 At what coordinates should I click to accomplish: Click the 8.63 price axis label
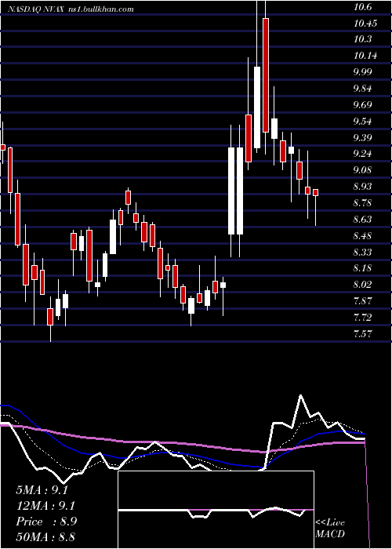coord(363,220)
